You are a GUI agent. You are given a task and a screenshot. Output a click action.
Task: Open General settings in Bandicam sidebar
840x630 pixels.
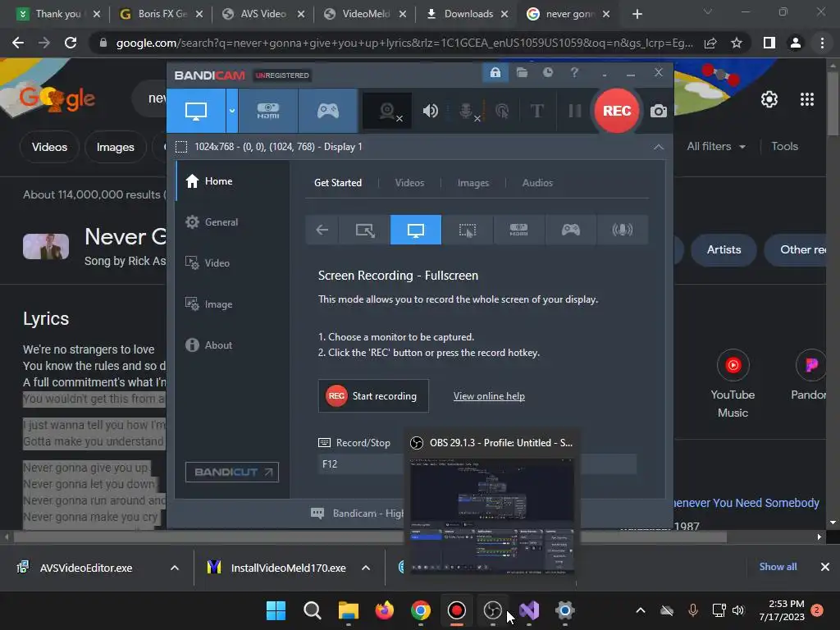pyautogui.click(x=233, y=221)
